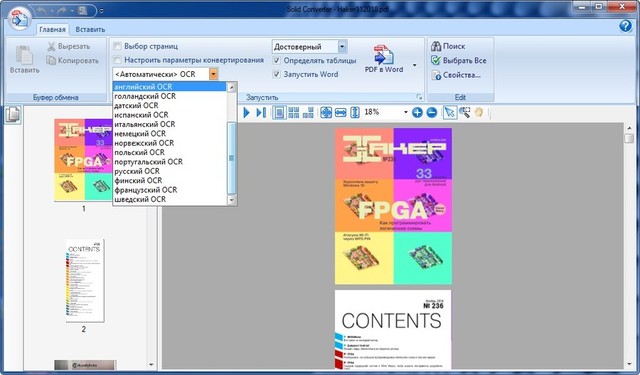Click thumbnail panel scroll down arrow
The width and height of the screenshot is (640, 375).
pyautogui.click(x=151, y=364)
